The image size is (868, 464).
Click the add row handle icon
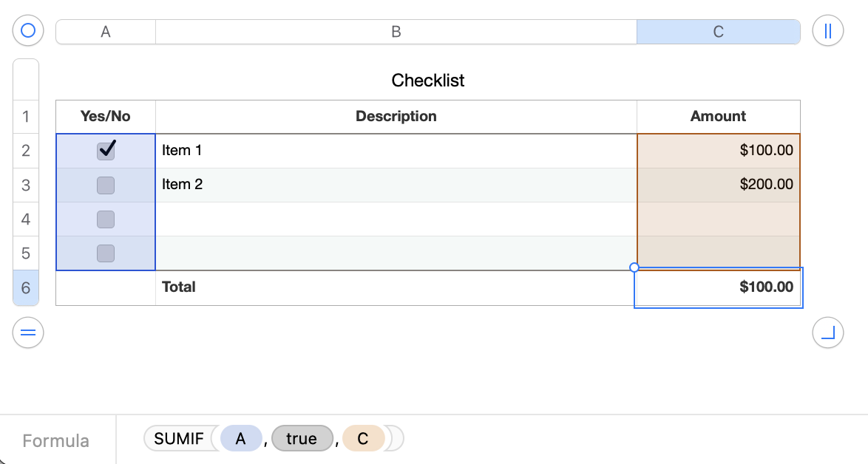(x=28, y=333)
